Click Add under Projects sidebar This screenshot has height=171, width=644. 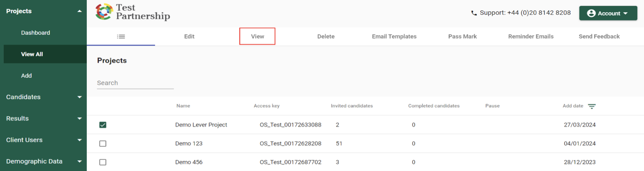[x=27, y=75]
